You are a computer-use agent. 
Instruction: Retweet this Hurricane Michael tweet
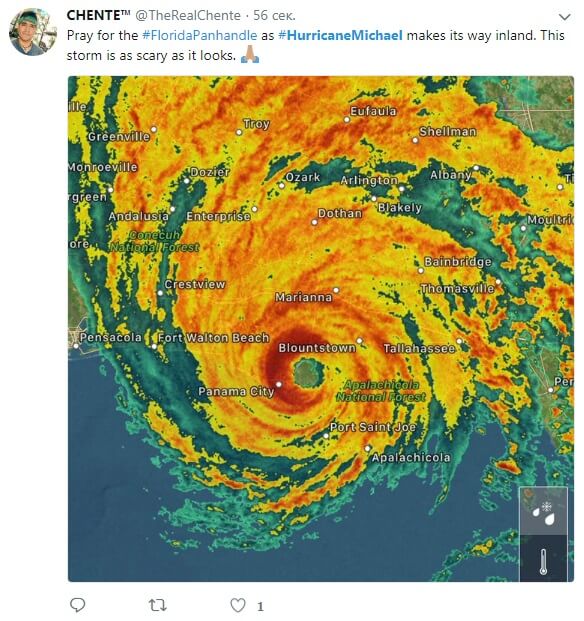click(x=158, y=605)
